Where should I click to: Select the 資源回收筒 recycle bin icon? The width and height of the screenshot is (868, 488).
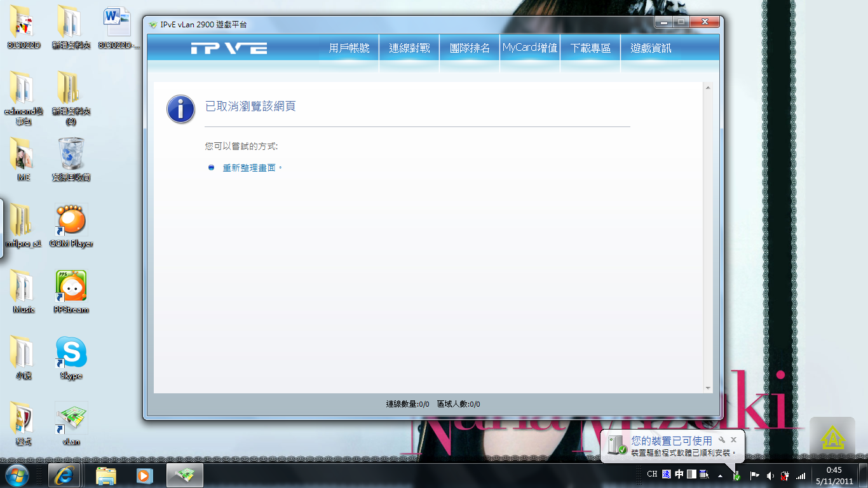tap(71, 159)
